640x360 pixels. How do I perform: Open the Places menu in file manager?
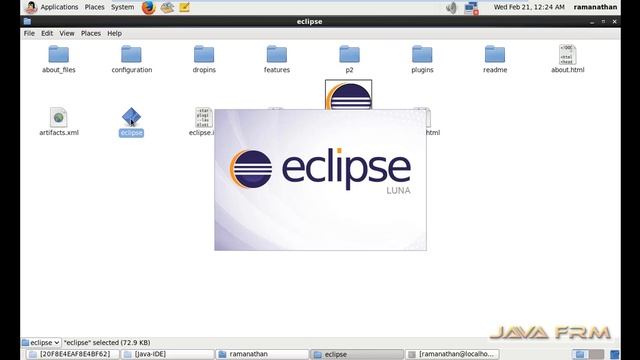pos(91,33)
